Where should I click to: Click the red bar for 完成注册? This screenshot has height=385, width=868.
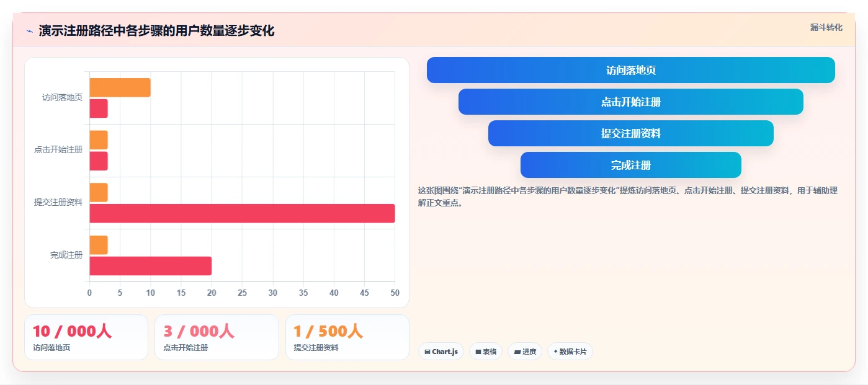150,266
